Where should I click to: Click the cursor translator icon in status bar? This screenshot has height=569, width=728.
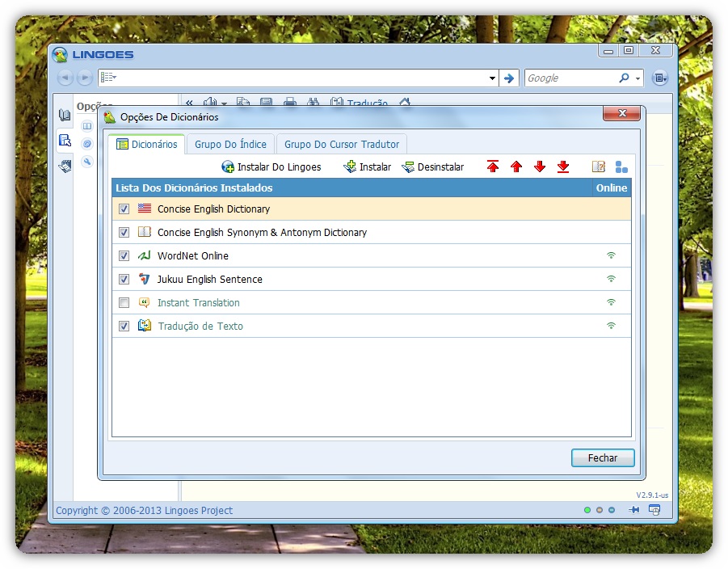point(654,509)
